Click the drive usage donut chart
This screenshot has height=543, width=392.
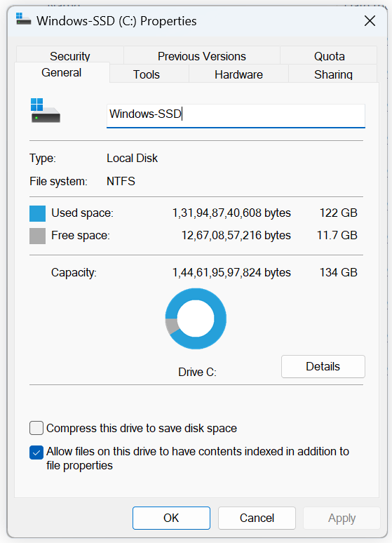(x=196, y=319)
